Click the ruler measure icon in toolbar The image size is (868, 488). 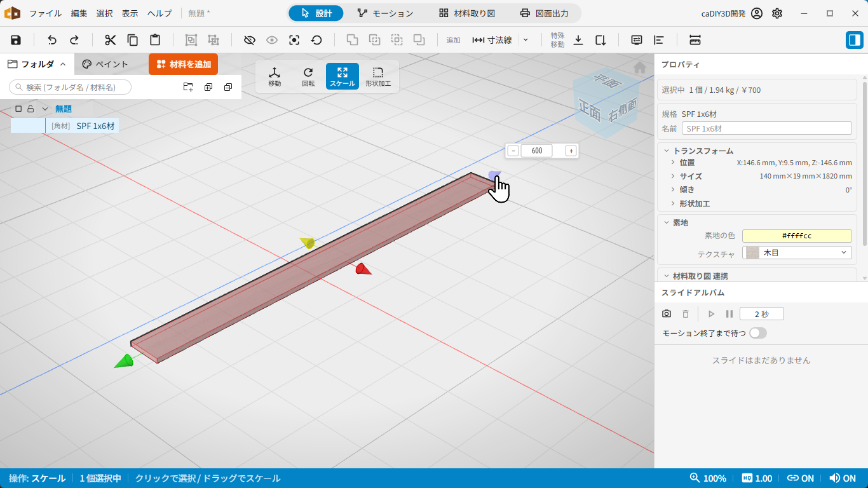pyautogui.click(x=695, y=40)
